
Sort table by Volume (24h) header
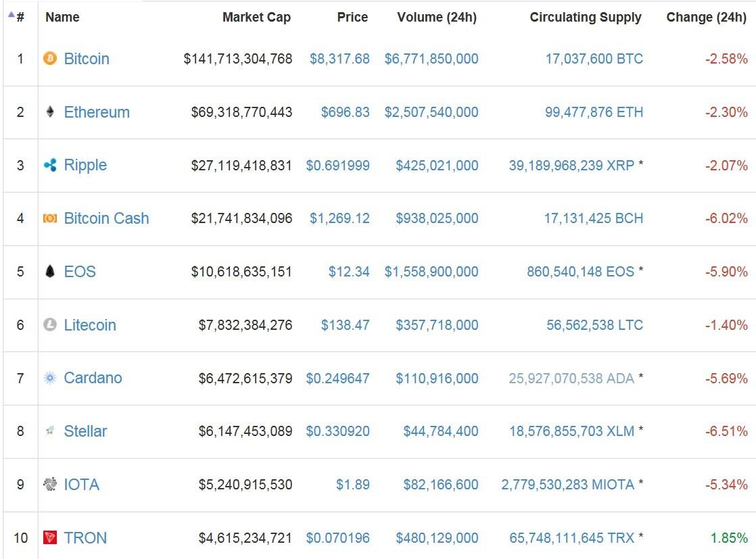click(x=436, y=18)
